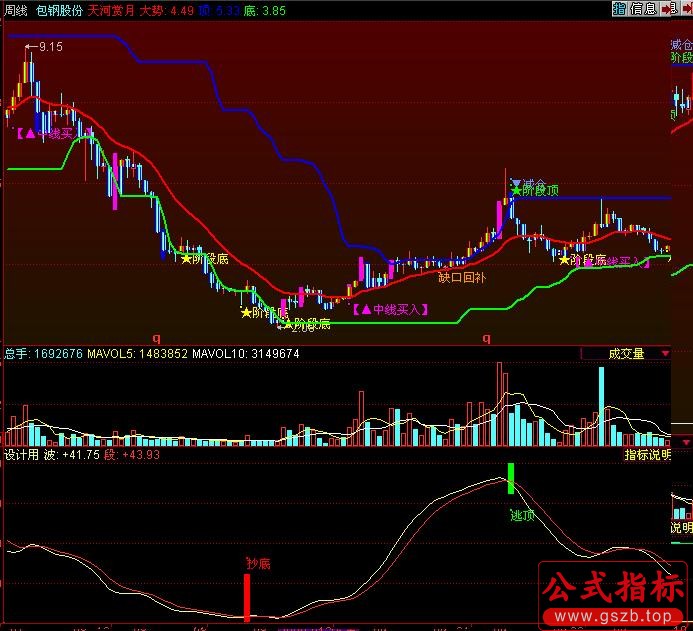693x631 pixels.
Task: Click the red arrow icon beside 信息
Action: tap(667, 9)
